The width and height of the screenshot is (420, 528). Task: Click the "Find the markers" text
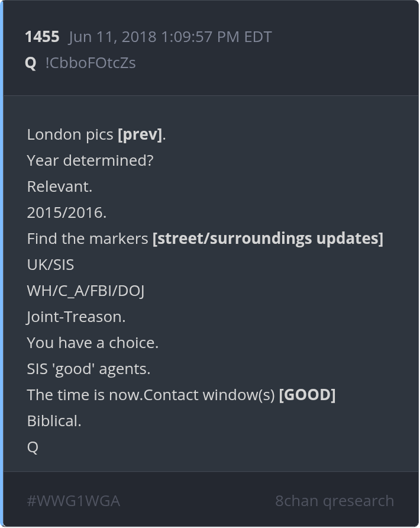[x=88, y=239]
